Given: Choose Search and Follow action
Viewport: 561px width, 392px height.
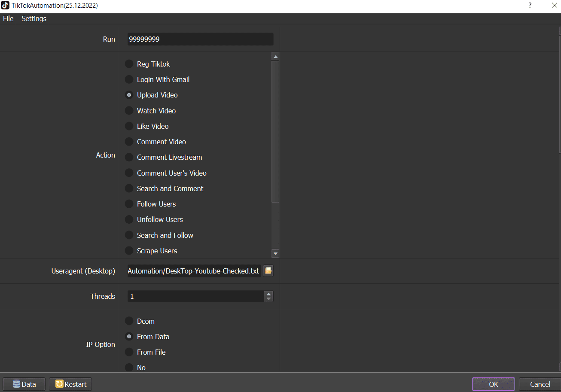Looking at the screenshot, I should click(x=159, y=235).
